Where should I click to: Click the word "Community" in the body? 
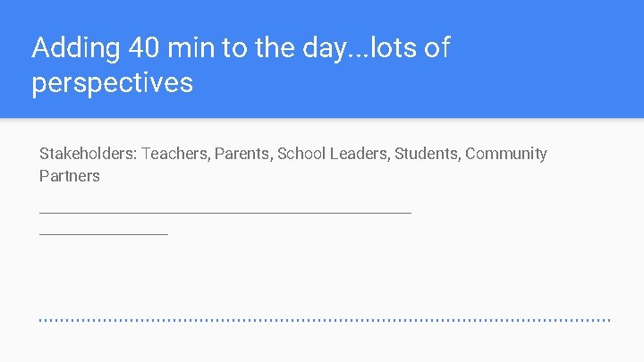click(506, 155)
